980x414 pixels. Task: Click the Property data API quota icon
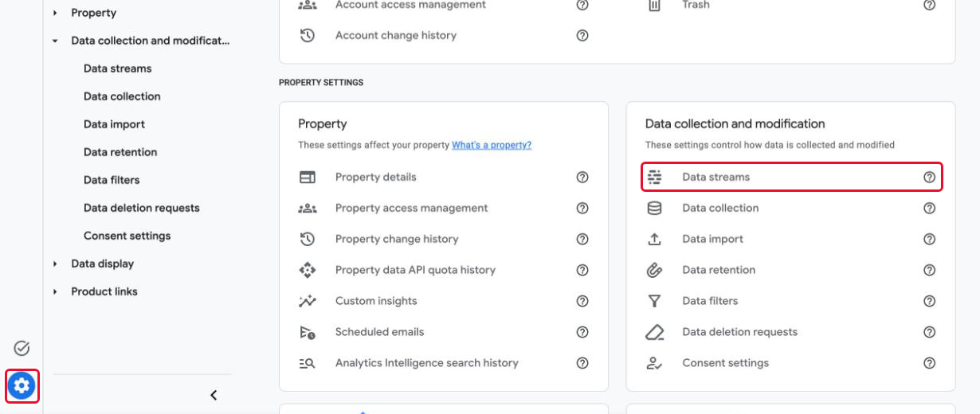pos(308,270)
